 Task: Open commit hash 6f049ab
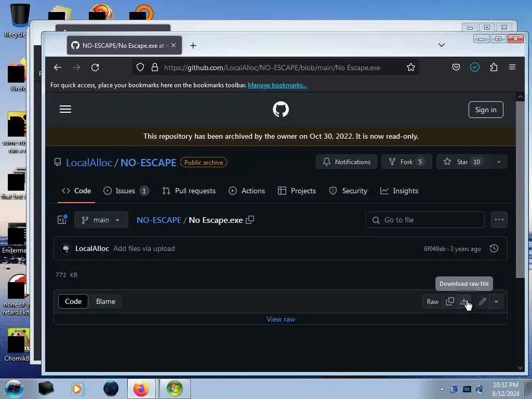(x=435, y=249)
